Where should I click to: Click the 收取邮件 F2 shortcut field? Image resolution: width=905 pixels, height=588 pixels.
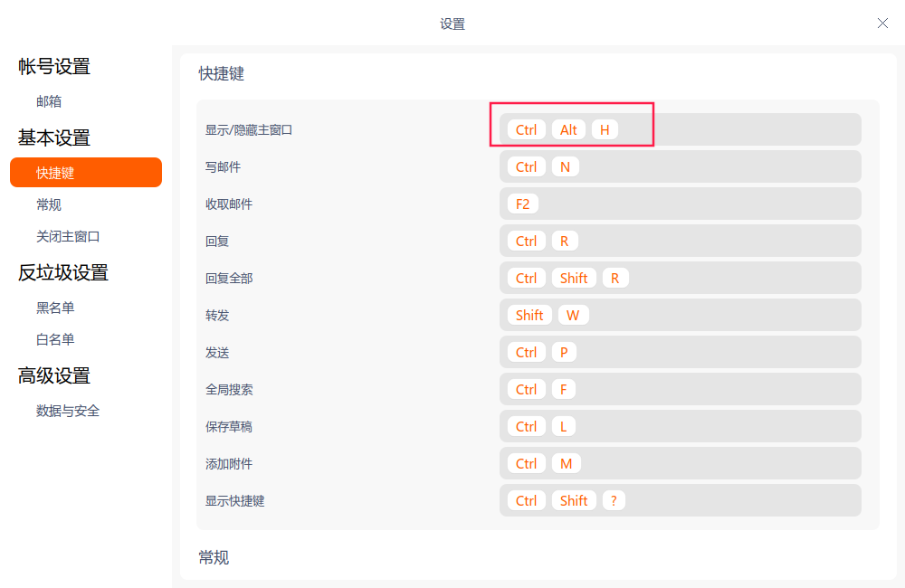click(680, 204)
